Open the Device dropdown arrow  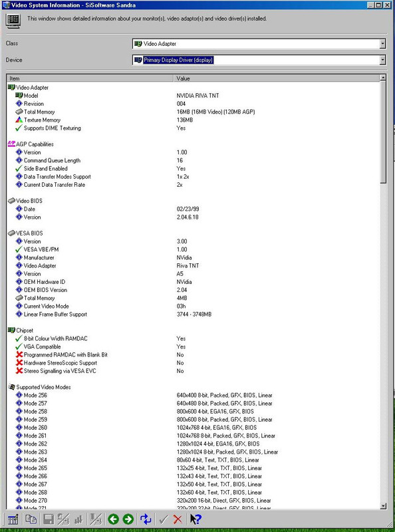coord(382,60)
